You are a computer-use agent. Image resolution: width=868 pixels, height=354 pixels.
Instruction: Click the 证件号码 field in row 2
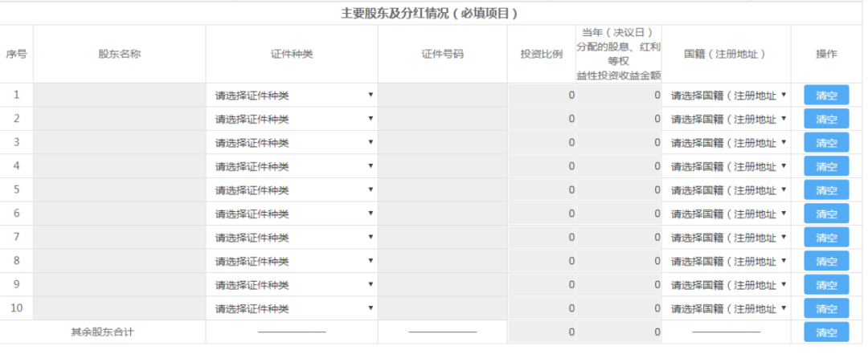442,120
